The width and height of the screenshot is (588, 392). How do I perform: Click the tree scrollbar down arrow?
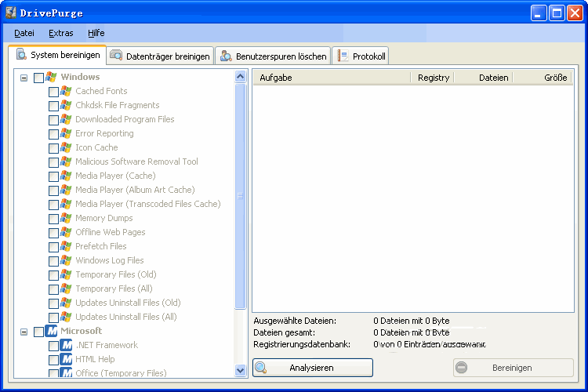pyautogui.click(x=241, y=371)
